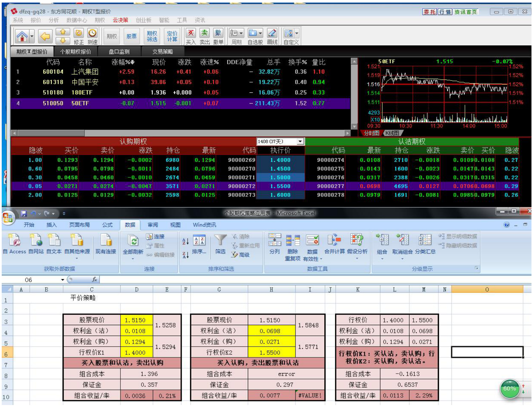Screen dimensions: 532x409
Task: Open the 1408 (37天) expiry dropdown
Action: (x=300, y=141)
